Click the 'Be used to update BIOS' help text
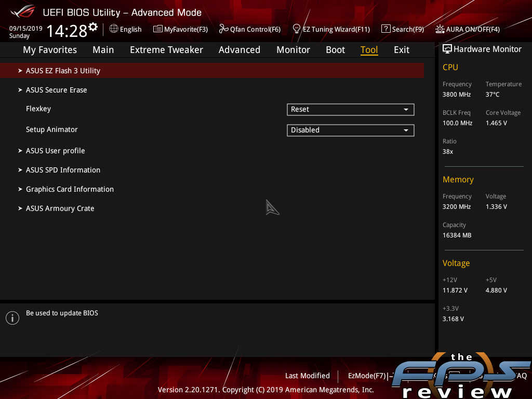 click(x=62, y=313)
